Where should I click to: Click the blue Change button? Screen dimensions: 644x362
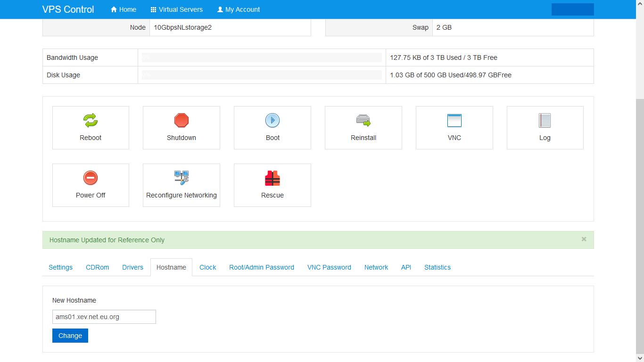click(x=70, y=336)
